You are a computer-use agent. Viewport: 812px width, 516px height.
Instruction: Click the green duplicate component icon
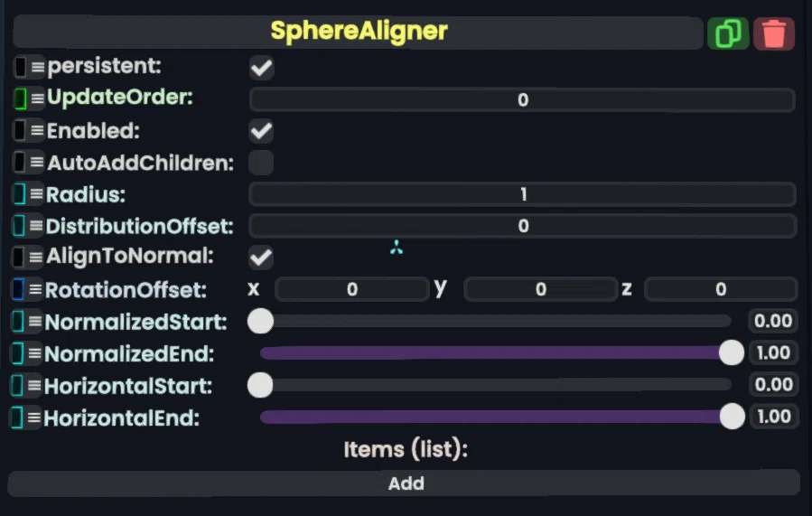(728, 33)
